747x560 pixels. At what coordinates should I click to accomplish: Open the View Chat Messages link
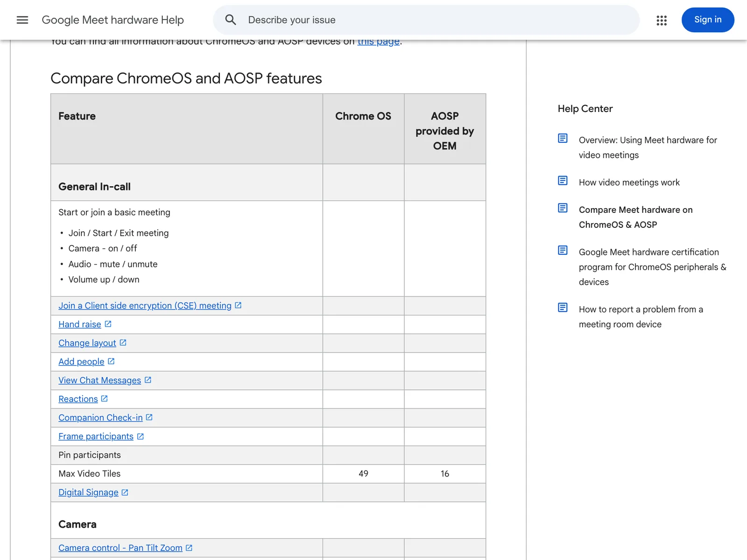(99, 380)
